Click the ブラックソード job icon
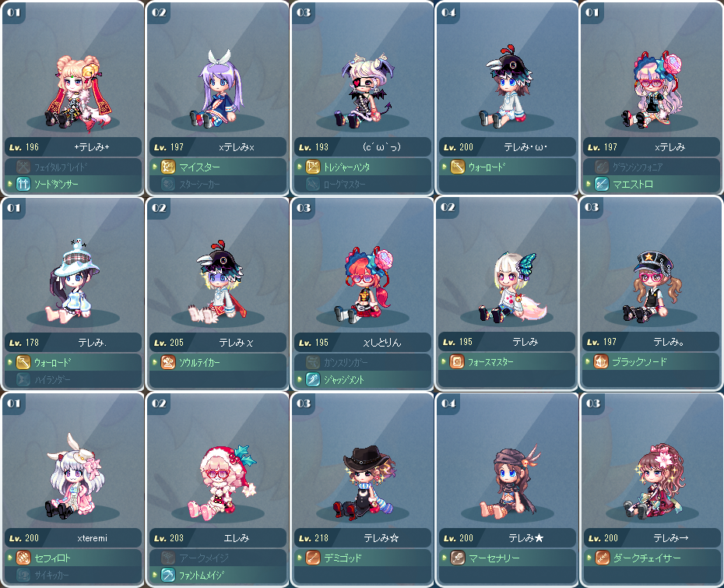Screen dimensions: 724x588 [x=601, y=361]
